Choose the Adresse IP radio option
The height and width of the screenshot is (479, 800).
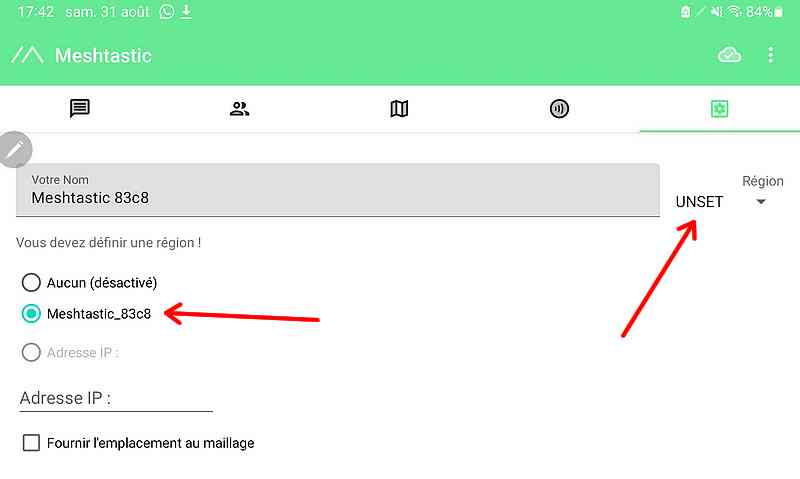pyautogui.click(x=31, y=352)
